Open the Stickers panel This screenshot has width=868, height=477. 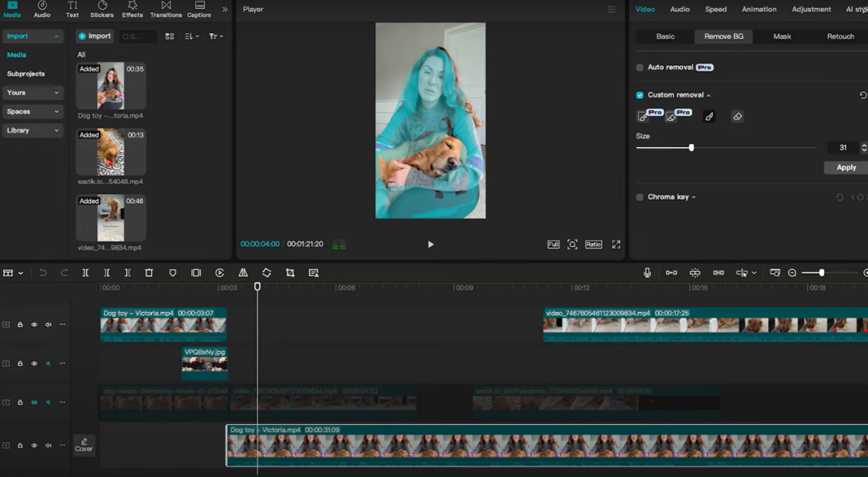click(101, 10)
